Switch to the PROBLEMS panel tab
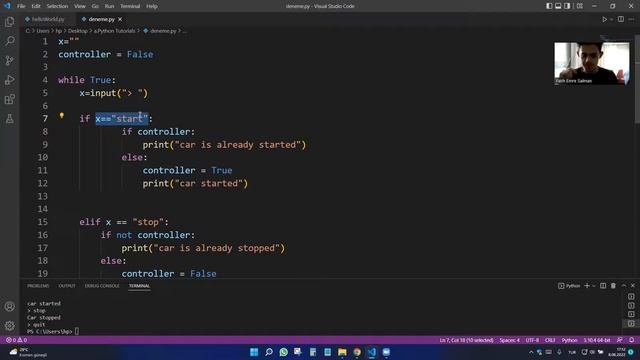 [x=38, y=286]
